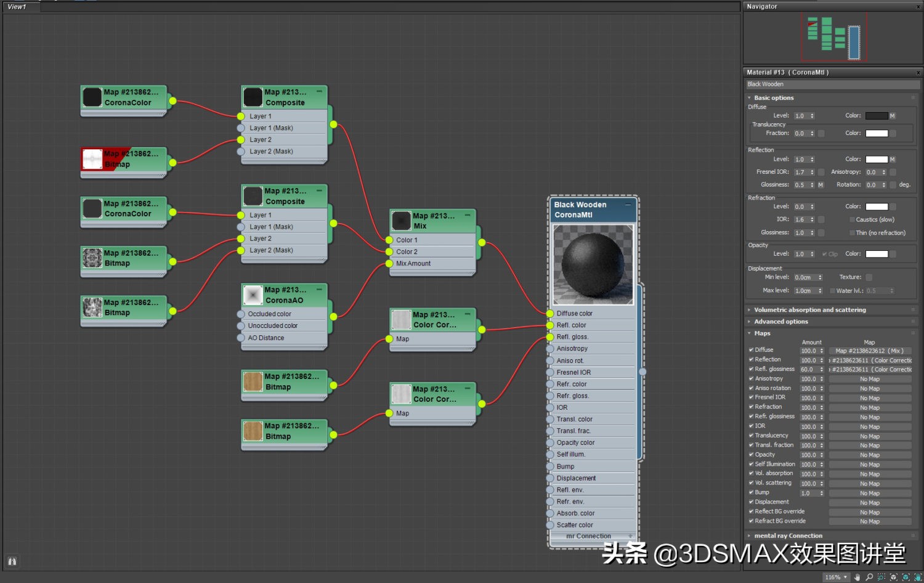Expand Volumetric absorption and scattering rollout
Image resolution: width=924 pixels, height=583 pixels.
tap(809, 310)
